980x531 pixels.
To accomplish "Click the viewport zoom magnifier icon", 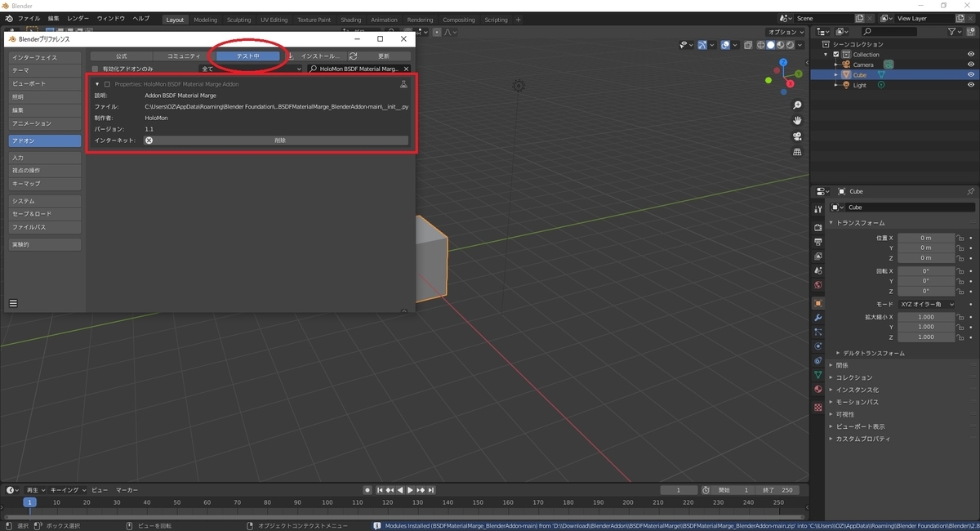I will [x=797, y=105].
